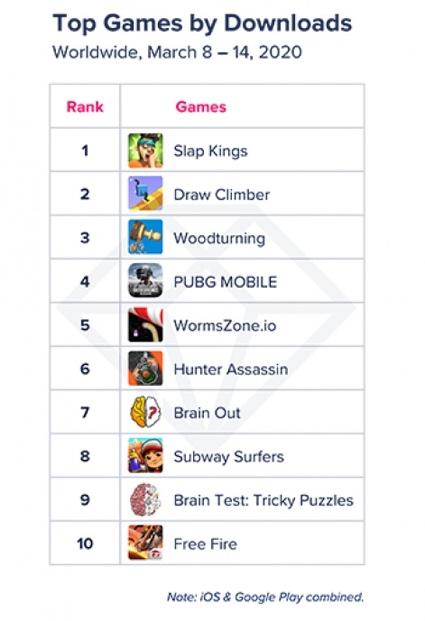Click the Top Games by Downloads heading
The width and height of the screenshot is (425, 621).
pos(202,23)
